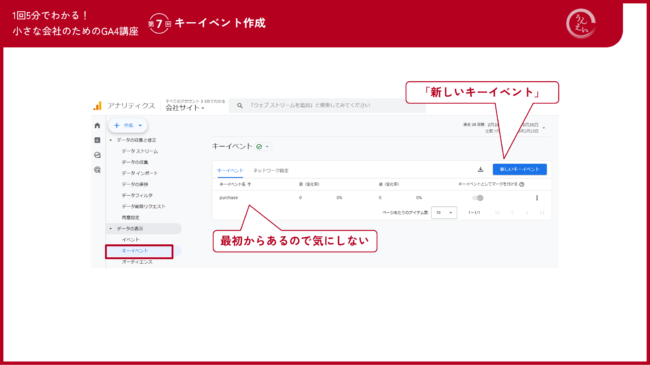The height and width of the screenshot is (365, 650).
Task: Click the orange Google Analytics logo
Action: pyautogui.click(x=97, y=106)
